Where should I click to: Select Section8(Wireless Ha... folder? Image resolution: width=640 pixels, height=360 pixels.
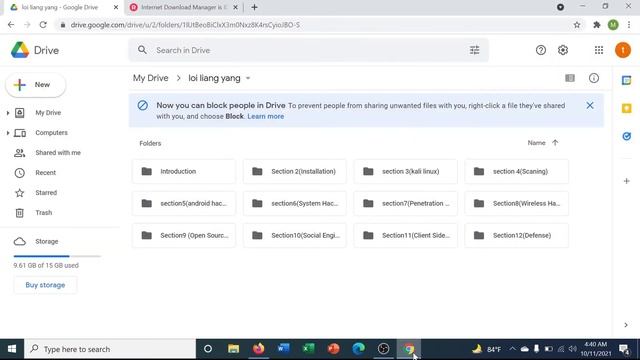[x=516, y=203]
